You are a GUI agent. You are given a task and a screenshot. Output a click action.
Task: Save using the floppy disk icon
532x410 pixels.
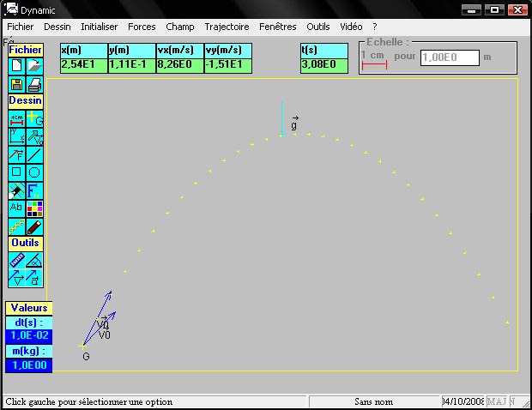point(16,84)
